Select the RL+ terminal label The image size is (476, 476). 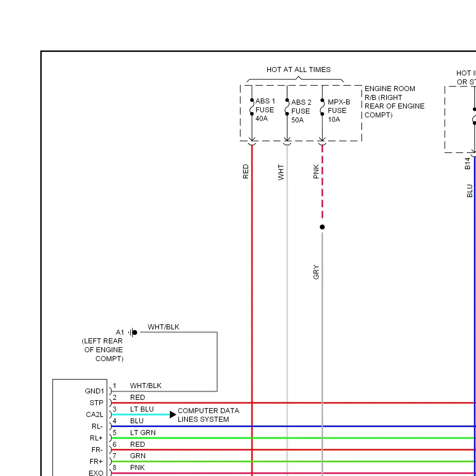click(x=96, y=438)
